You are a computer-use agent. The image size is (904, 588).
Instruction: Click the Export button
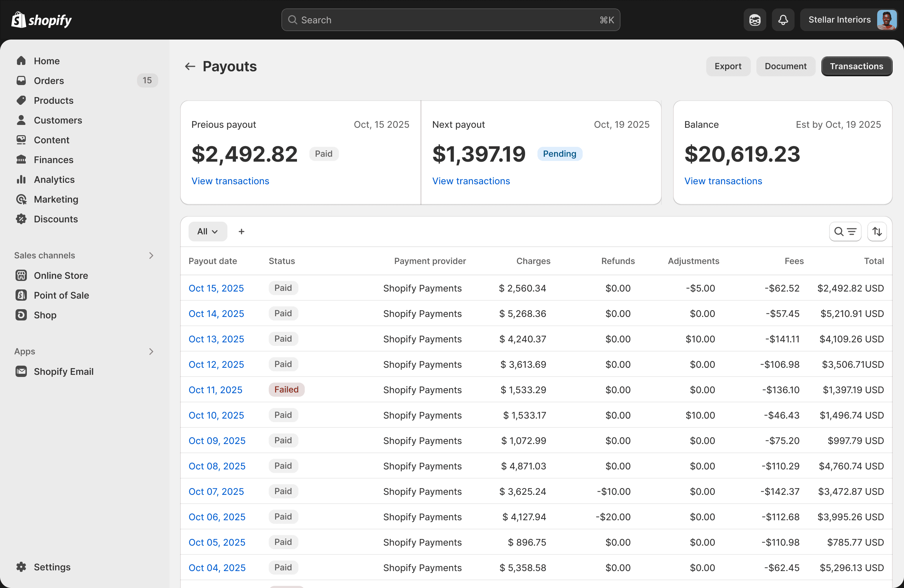[728, 66]
